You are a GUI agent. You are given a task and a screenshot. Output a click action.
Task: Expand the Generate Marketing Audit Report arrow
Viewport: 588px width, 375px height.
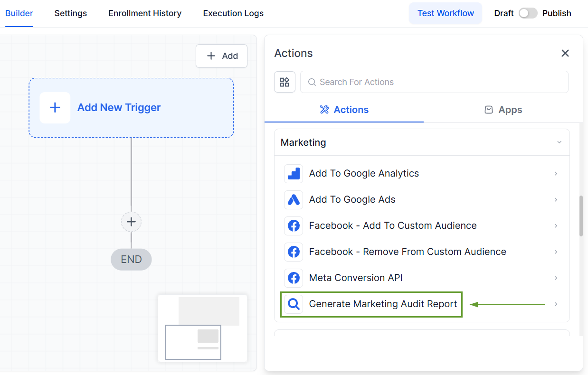tap(556, 304)
